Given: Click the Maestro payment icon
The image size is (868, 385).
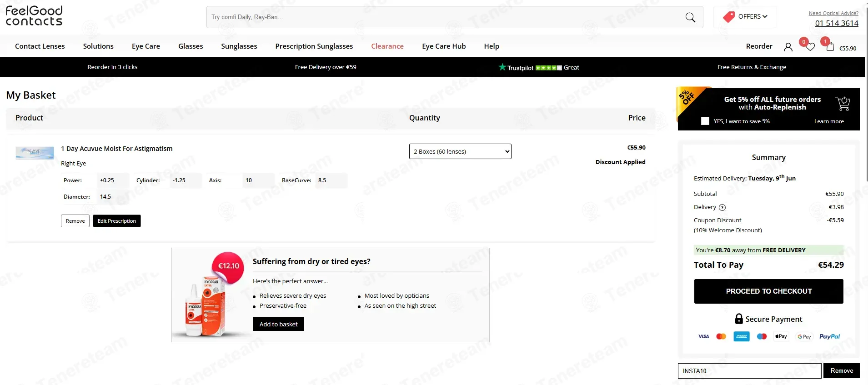Looking at the screenshot, I should tap(762, 336).
